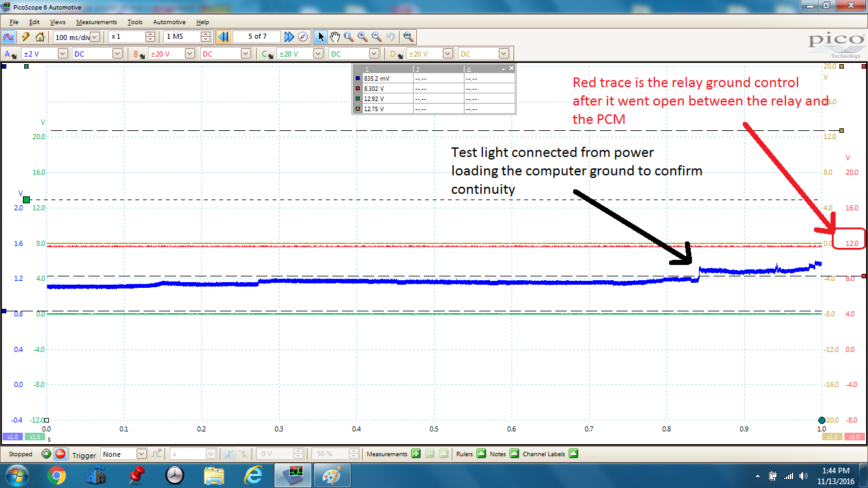This screenshot has width=868, height=488.
Task: Open the Windows Start menu
Action: point(17,475)
